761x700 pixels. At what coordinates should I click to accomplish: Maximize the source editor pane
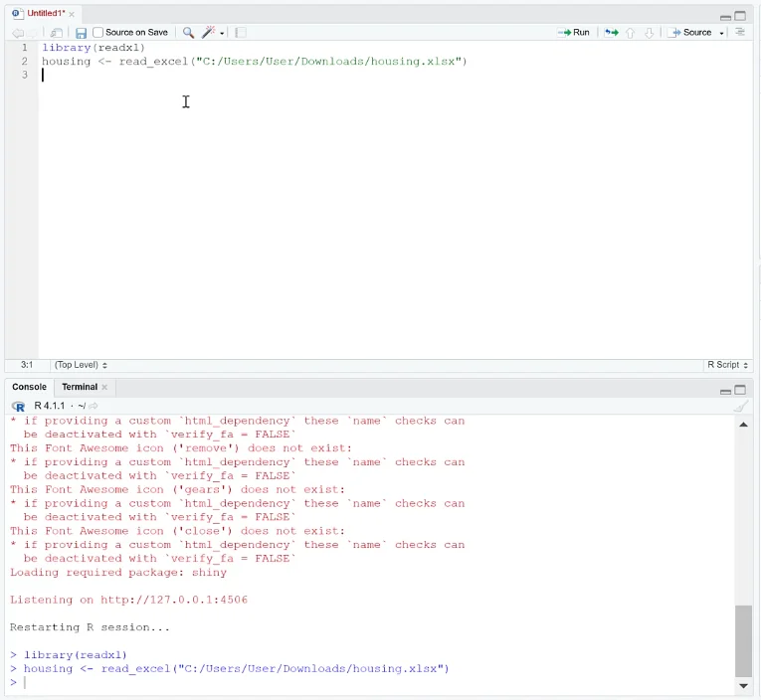pyautogui.click(x=740, y=16)
